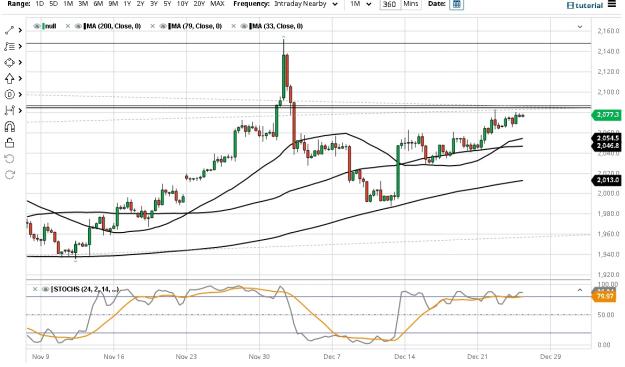Click the Dec 14 date axis label

(405, 357)
